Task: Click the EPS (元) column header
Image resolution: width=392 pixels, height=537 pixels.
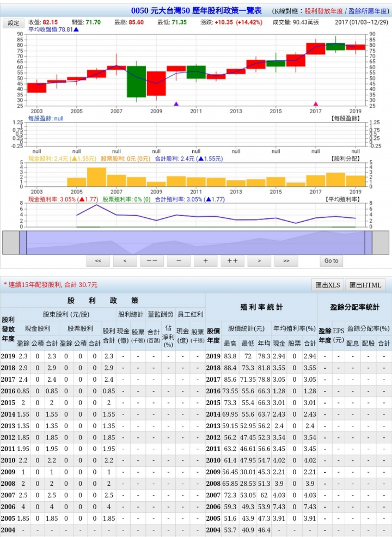Action: pos(339,335)
